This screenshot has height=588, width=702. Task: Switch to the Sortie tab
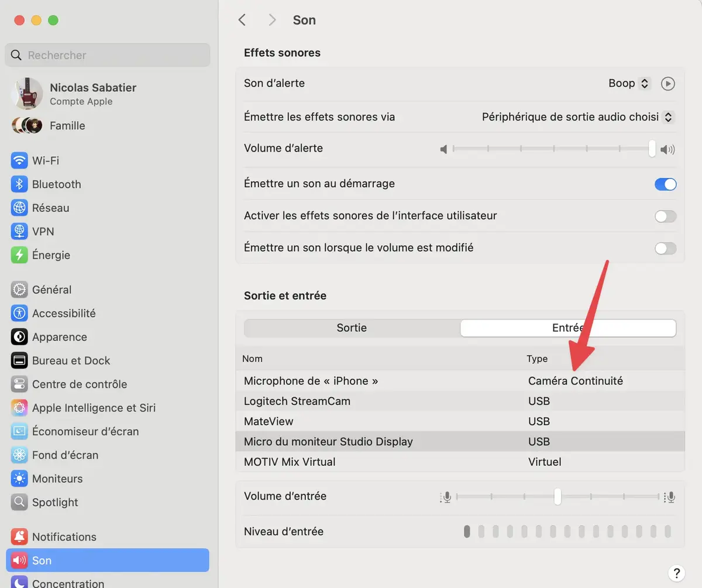351,328
